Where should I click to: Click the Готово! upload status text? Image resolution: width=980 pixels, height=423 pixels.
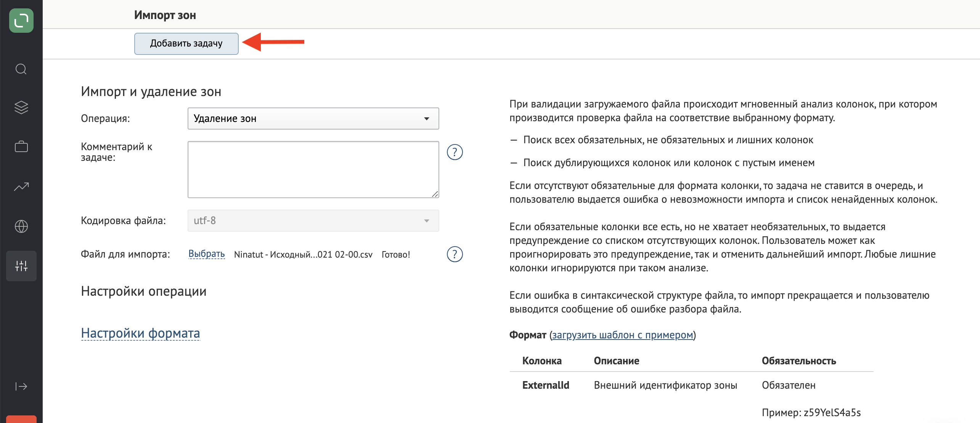pyautogui.click(x=396, y=255)
